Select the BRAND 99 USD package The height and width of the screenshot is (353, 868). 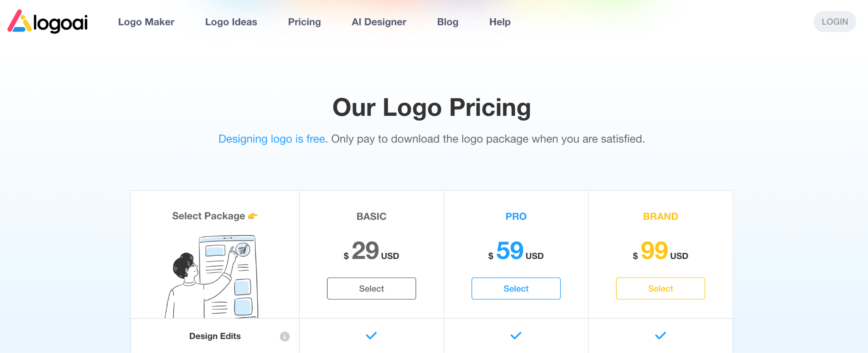click(x=660, y=289)
